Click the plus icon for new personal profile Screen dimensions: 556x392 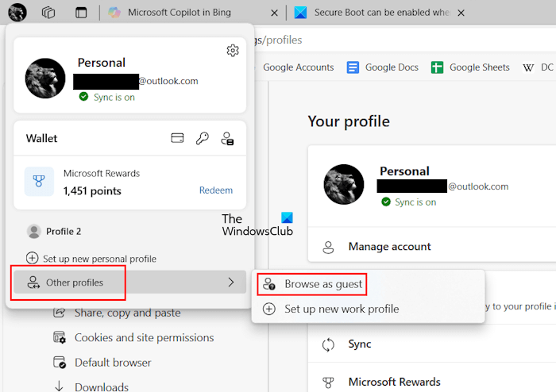point(33,258)
